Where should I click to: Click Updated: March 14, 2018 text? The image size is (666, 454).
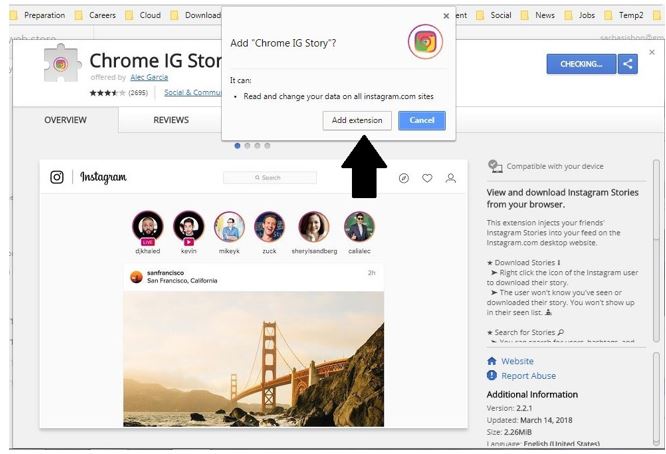click(x=529, y=420)
